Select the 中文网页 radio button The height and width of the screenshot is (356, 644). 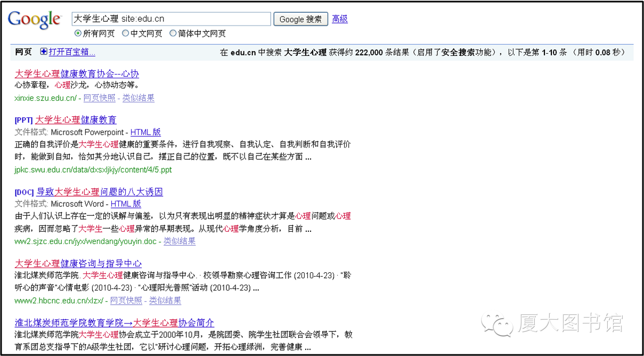(x=125, y=33)
